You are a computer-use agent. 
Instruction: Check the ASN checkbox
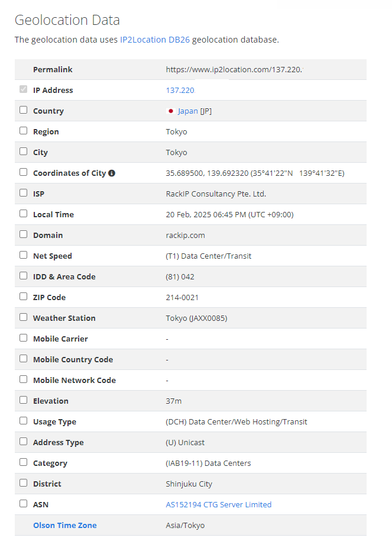(23, 504)
